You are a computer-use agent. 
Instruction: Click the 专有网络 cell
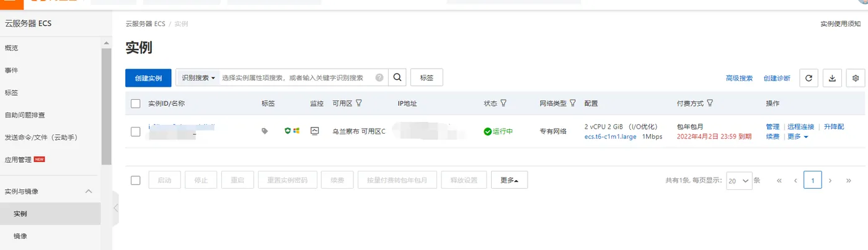point(553,131)
